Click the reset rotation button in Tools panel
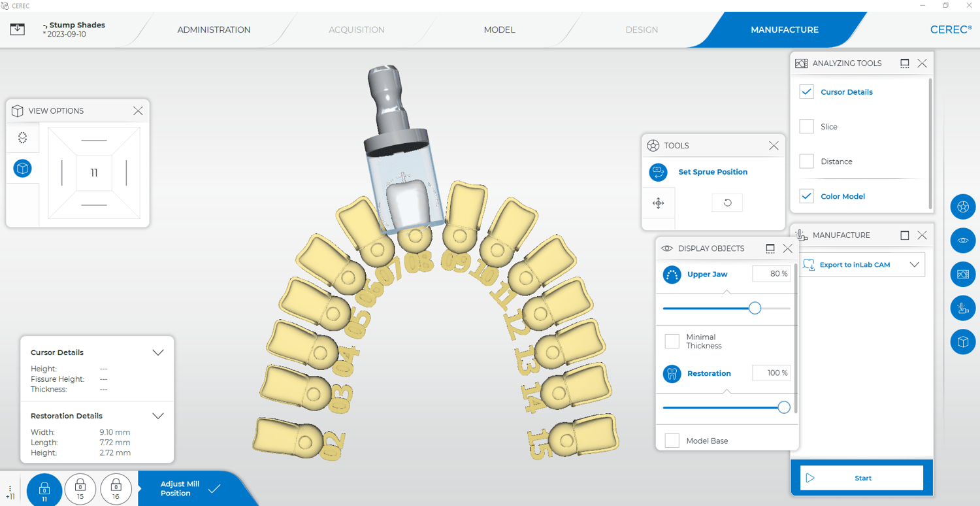This screenshot has height=506, width=980. [x=727, y=203]
